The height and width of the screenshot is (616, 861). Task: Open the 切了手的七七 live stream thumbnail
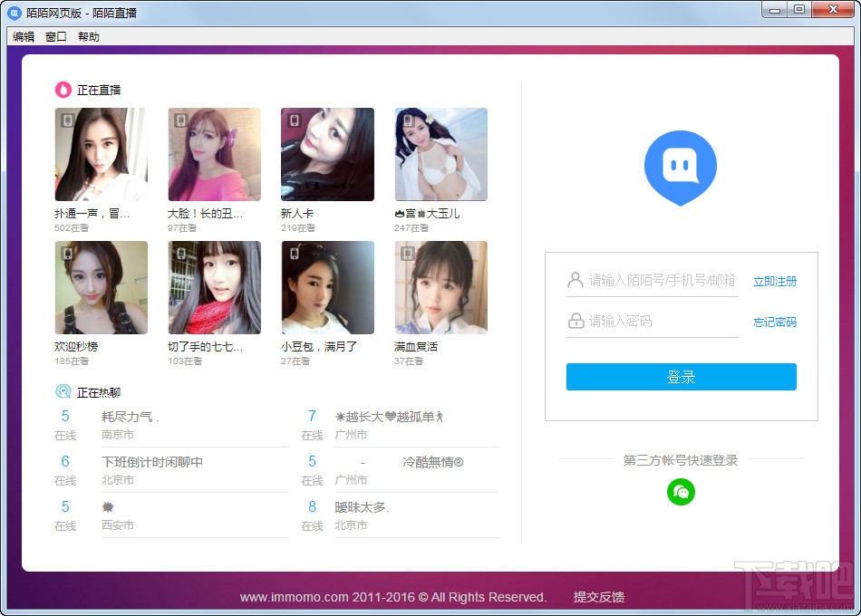point(214,288)
